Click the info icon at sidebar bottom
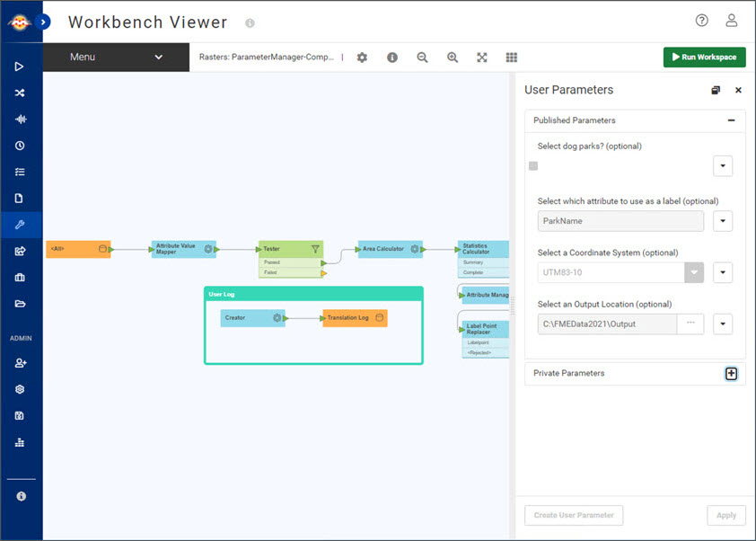This screenshot has height=541, width=756. pos(21,496)
